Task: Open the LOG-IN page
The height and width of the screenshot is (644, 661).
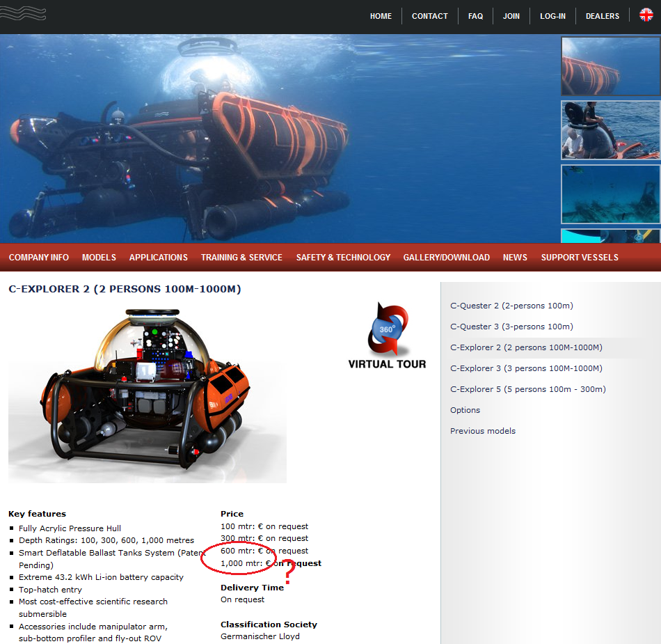Action: click(x=552, y=16)
